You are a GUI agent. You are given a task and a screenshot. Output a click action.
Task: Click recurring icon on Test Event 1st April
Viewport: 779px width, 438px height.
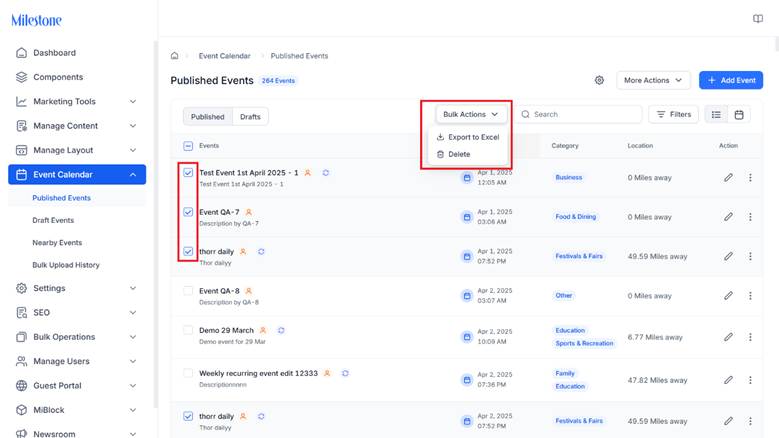325,173
